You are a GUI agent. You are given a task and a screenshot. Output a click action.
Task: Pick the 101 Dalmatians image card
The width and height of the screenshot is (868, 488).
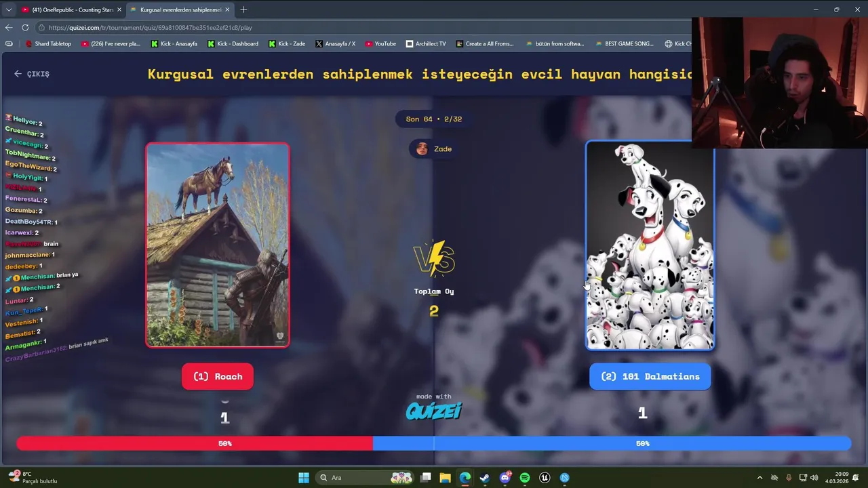(650, 245)
